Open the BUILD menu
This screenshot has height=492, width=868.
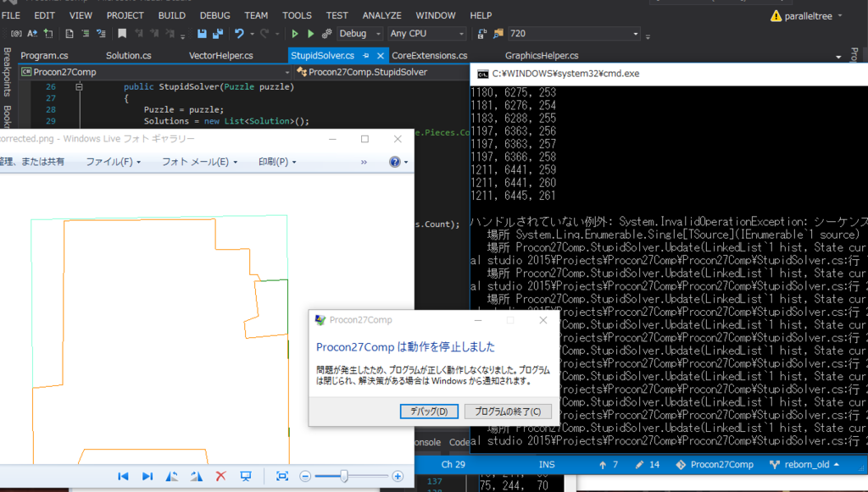(172, 15)
